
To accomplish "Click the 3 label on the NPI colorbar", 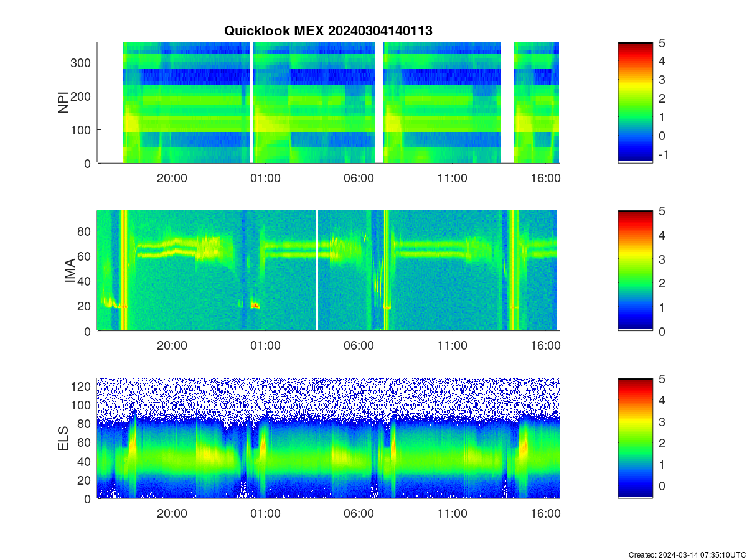I will point(664,80).
